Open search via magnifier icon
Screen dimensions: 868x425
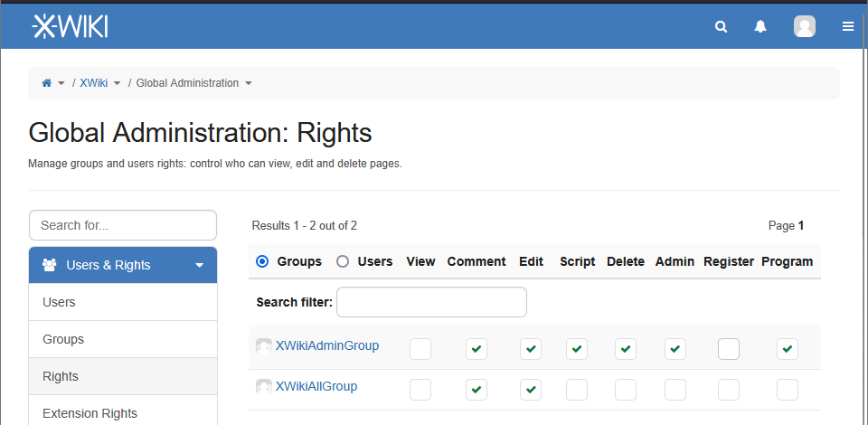pos(721,27)
